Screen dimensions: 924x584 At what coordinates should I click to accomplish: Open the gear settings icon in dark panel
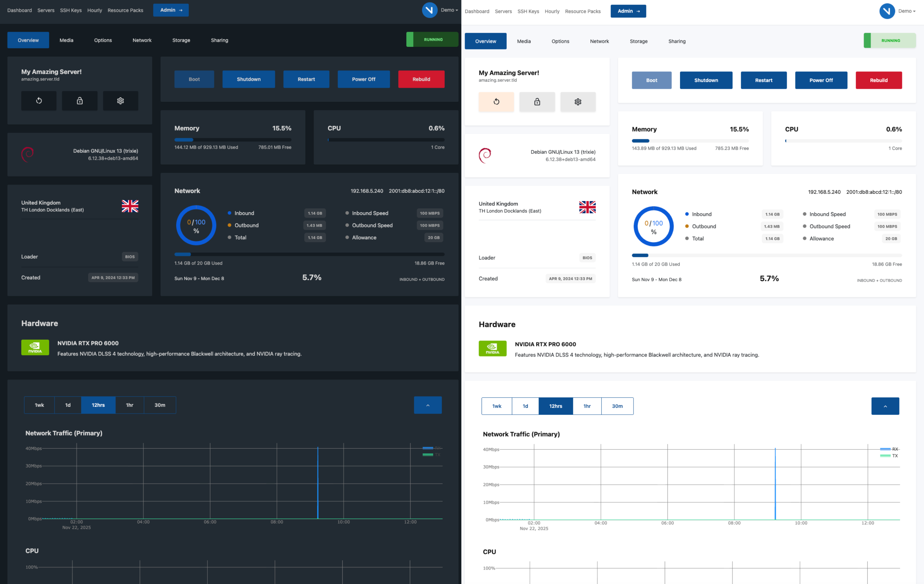click(121, 101)
